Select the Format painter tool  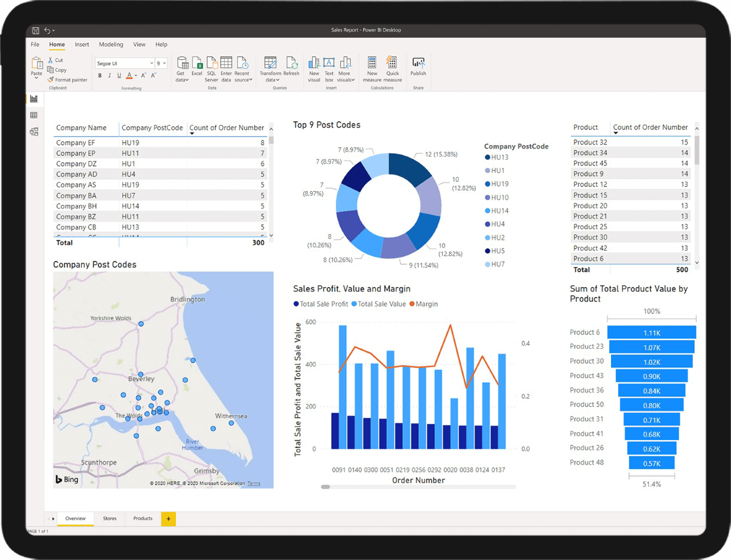67,80
